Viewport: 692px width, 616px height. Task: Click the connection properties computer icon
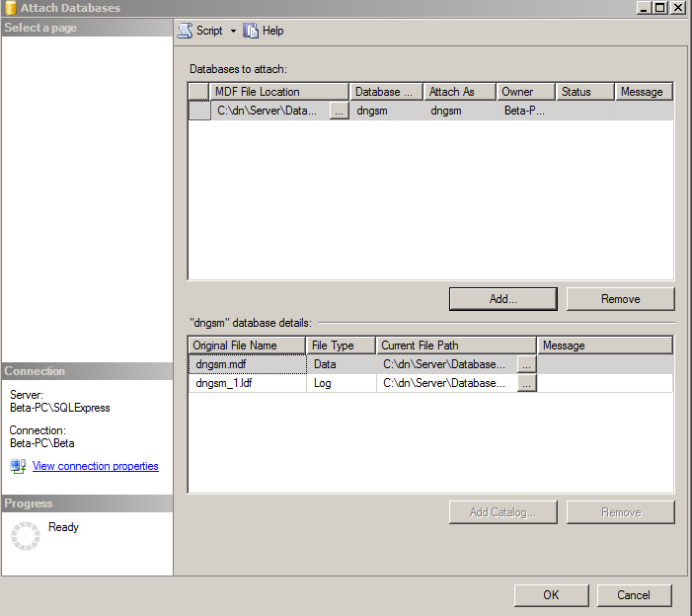(x=18, y=466)
